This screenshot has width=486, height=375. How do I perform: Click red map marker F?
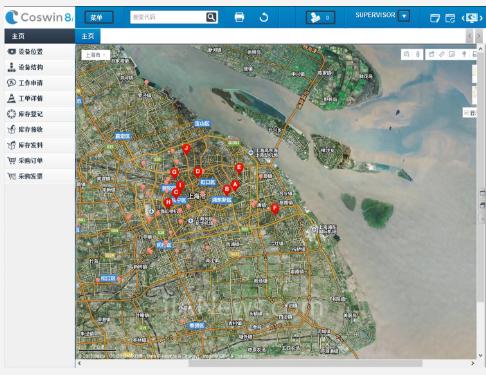275,210
